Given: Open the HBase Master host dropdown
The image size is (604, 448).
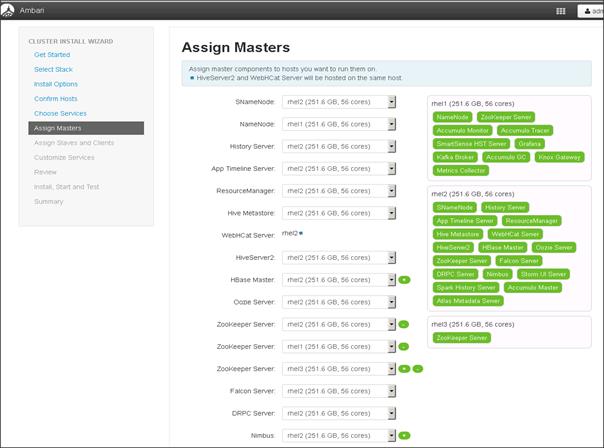Looking at the screenshot, I should coord(339,280).
